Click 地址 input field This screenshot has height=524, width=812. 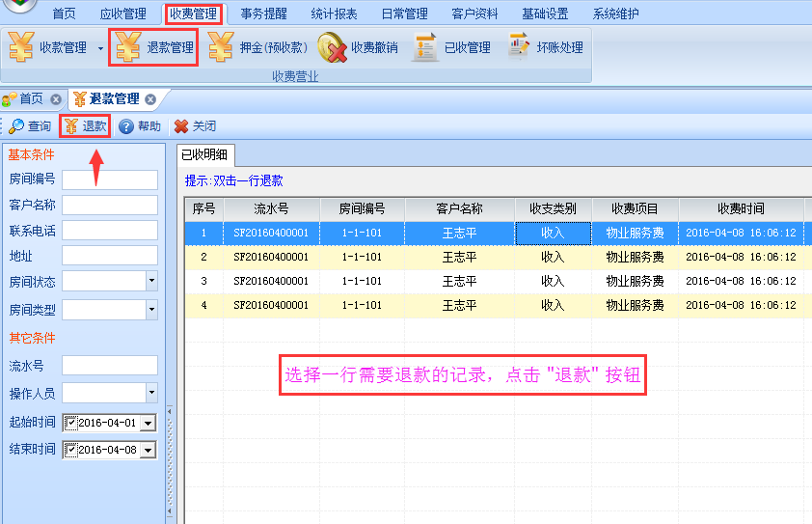110,255
